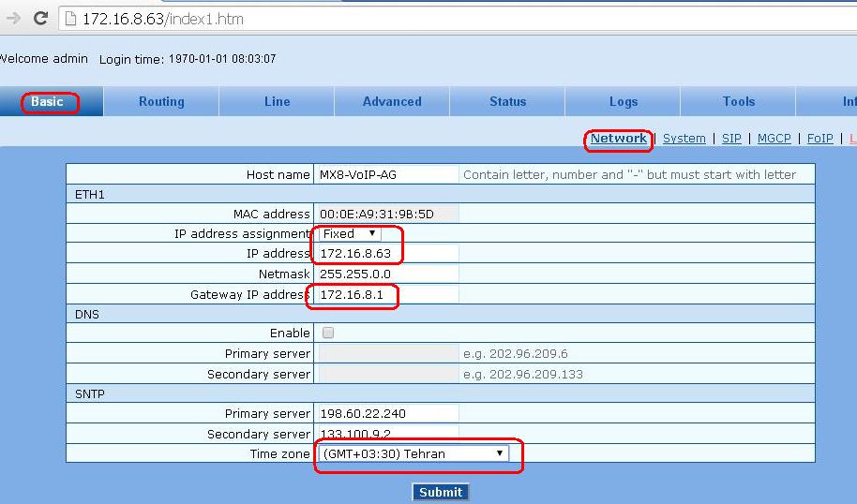Go to the Status tab
This screenshot has height=504, width=857.
pyautogui.click(x=507, y=101)
